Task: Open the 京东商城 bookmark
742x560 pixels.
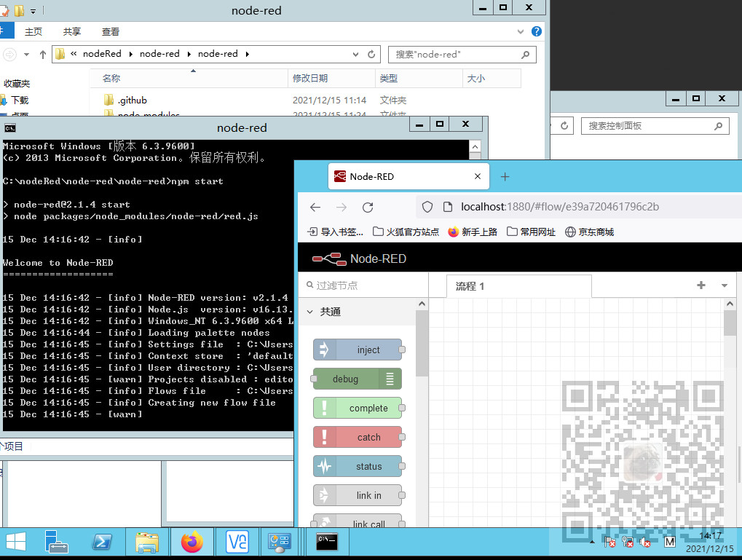Action: [x=589, y=232]
